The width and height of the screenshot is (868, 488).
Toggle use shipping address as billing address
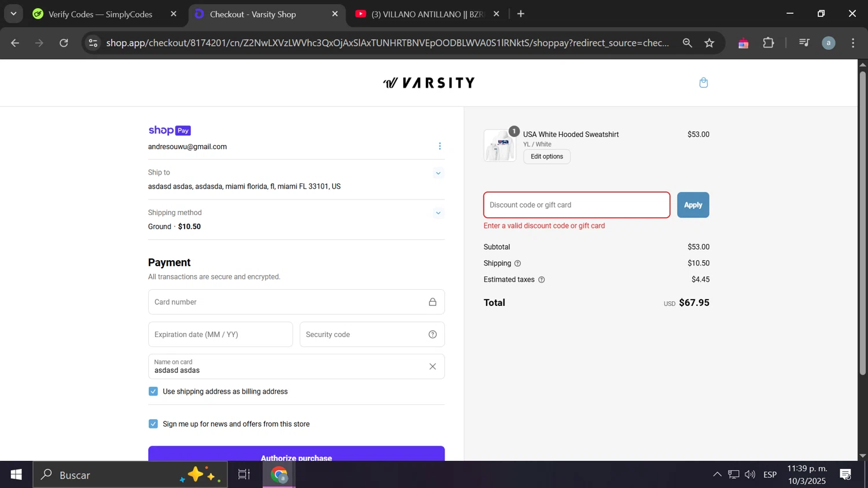[153, 391]
